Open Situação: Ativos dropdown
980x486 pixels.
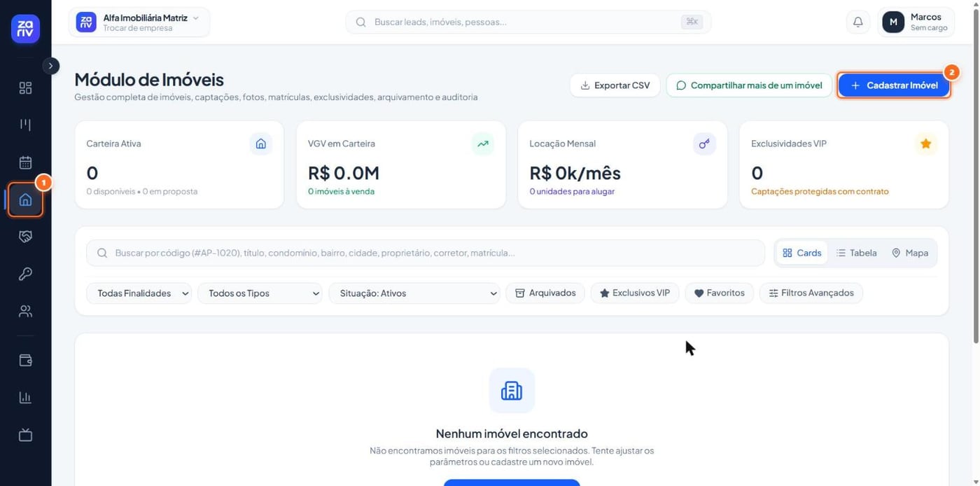(414, 293)
